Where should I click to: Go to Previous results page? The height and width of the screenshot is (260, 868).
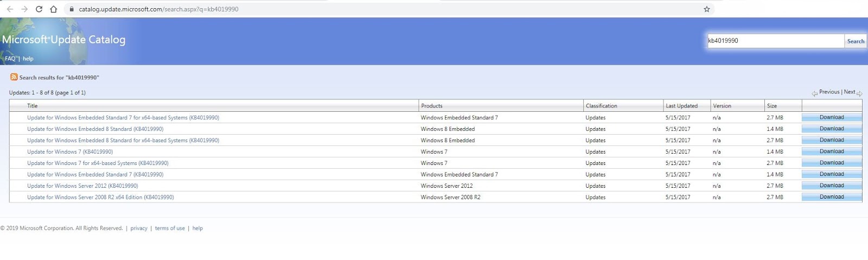[829, 92]
